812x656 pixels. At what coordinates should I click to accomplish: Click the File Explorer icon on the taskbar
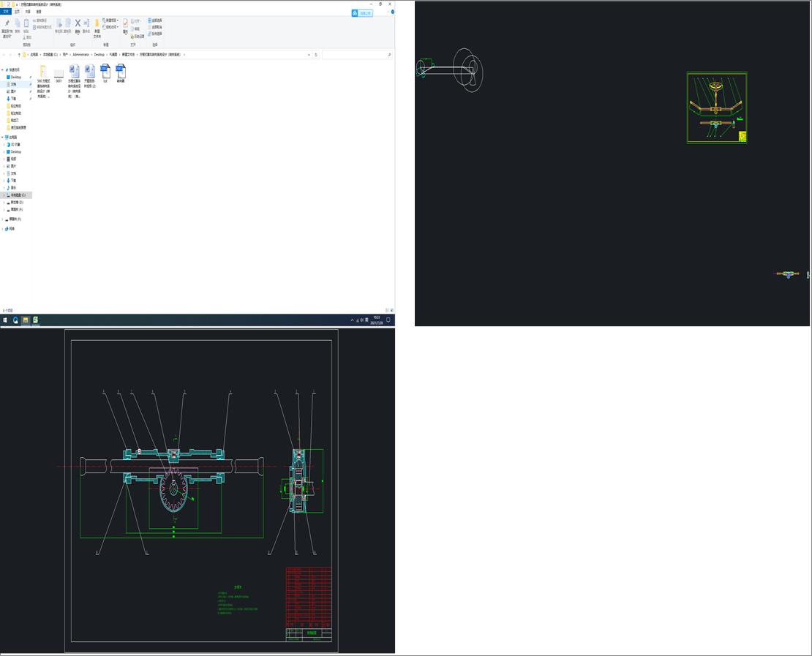26,320
